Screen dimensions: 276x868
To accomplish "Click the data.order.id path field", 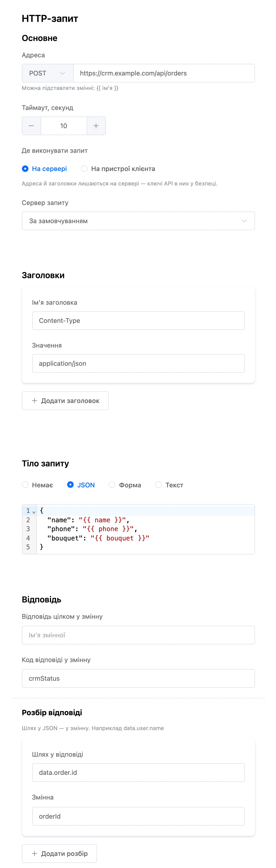I will [138, 772].
